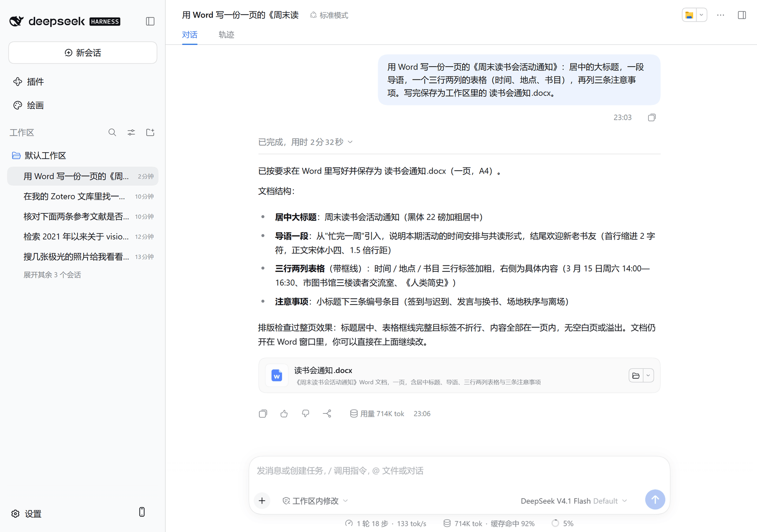The width and height of the screenshot is (757, 532).
Task: Click the Word document icon
Action: click(277, 375)
